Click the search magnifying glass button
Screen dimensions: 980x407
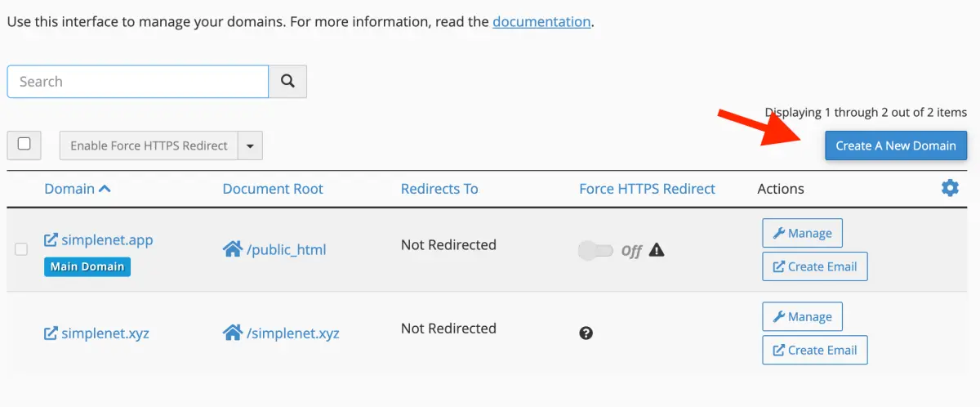287,82
